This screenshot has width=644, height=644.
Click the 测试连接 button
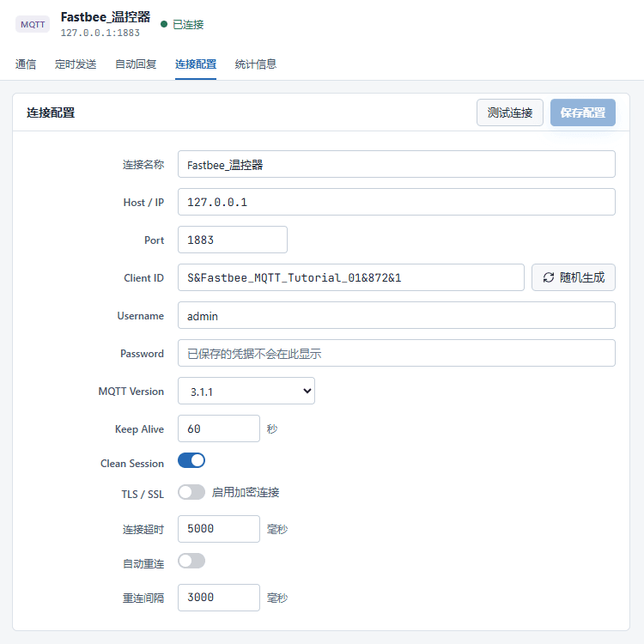pos(510,112)
